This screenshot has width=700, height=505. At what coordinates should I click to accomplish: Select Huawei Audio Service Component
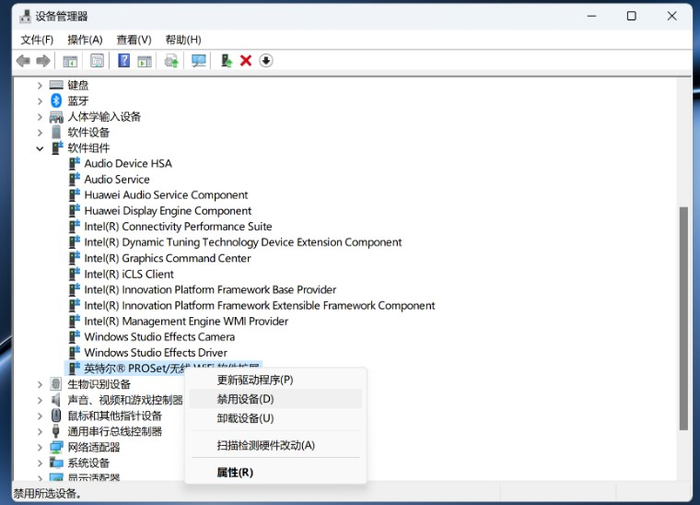pos(166,195)
